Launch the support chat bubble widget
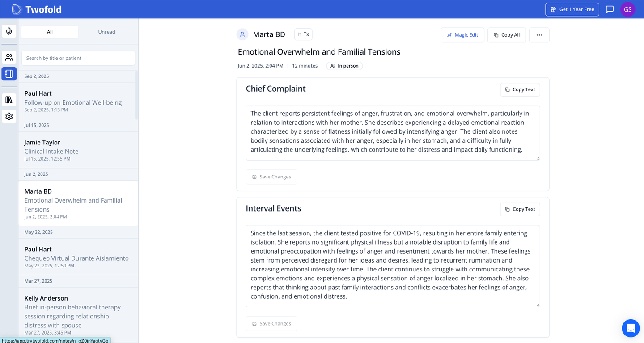This screenshot has height=343, width=644. 631,328
